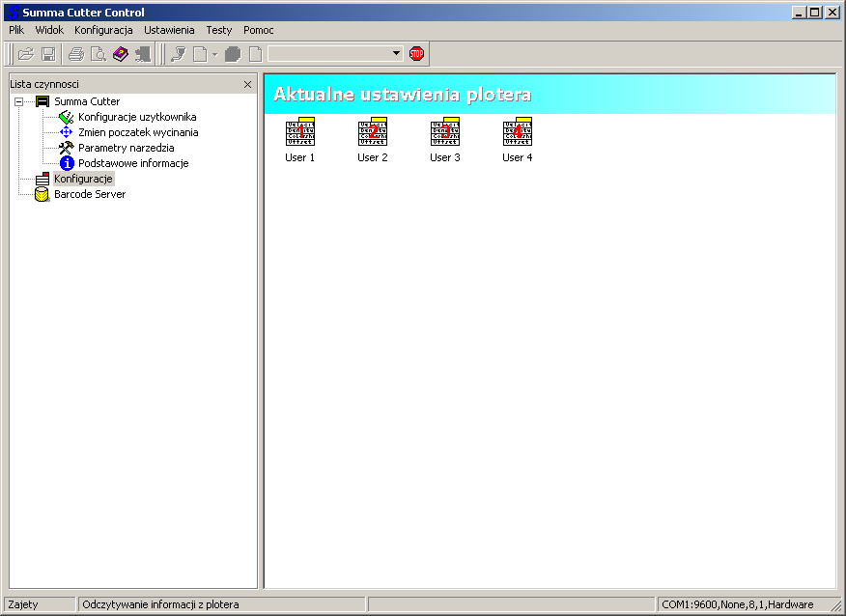Collapse the Summa Cutter tree node
846x616 pixels.
tap(19, 101)
